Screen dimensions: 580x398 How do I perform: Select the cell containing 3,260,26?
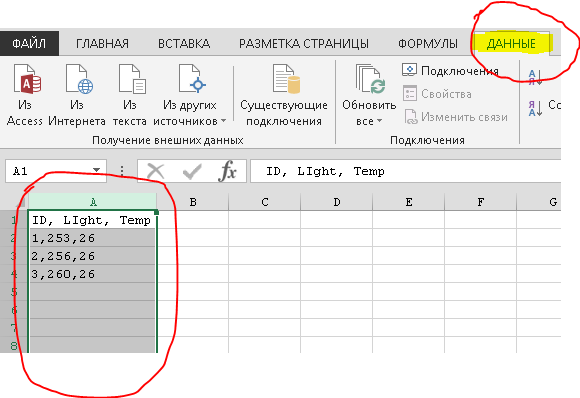(x=92, y=274)
